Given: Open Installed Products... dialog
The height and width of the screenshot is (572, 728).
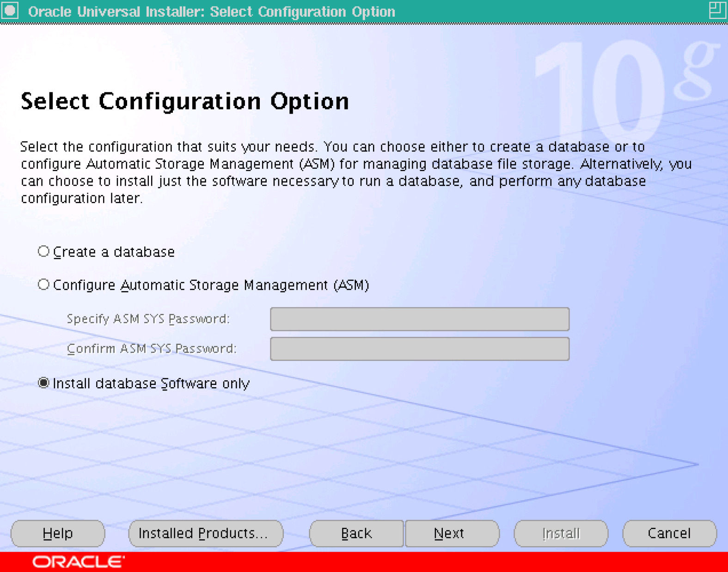Looking at the screenshot, I should (x=206, y=534).
